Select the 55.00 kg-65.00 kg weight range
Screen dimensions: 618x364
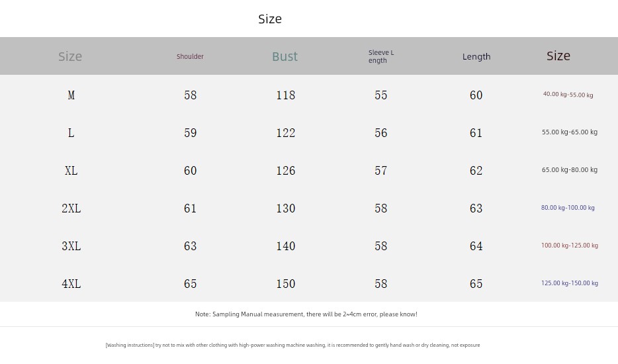[569, 132]
